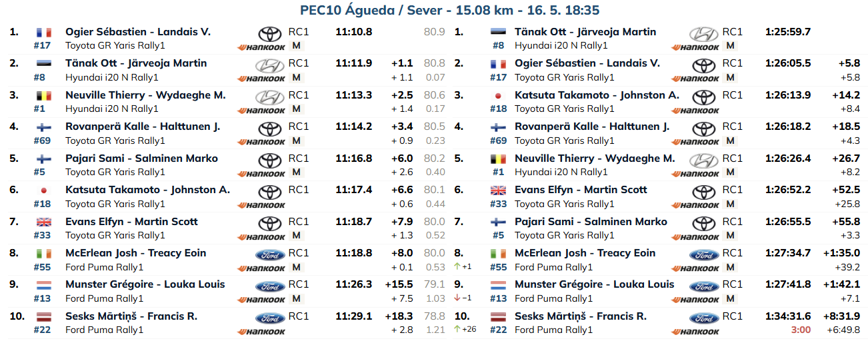Image resolution: width=868 pixels, height=343 pixels.
Task: Select Munster Grégoire - Louka Louis in stage results
Action: tap(145, 284)
